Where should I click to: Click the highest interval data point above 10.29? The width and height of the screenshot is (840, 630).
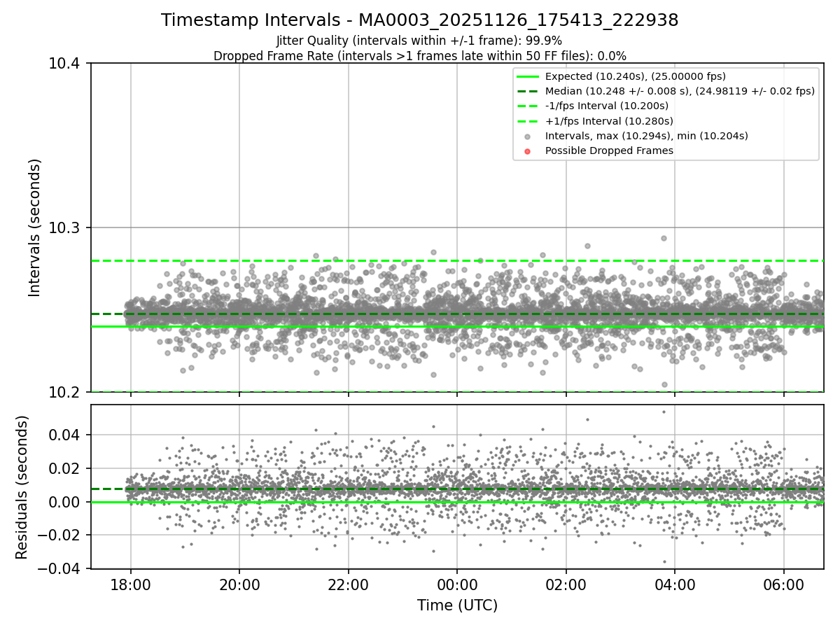(x=664, y=238)
